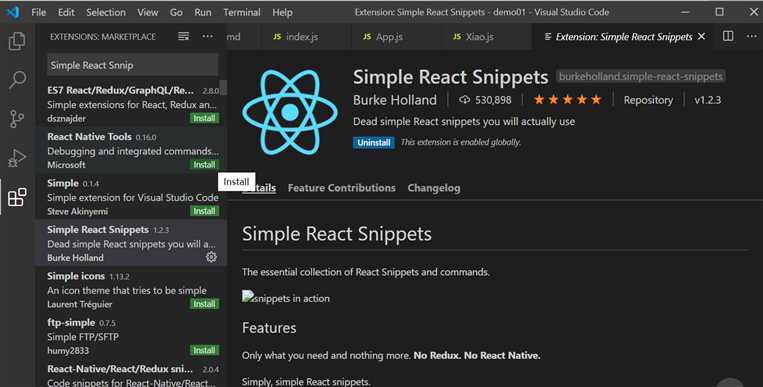This screenshot has width=763, height=387.
Task: Open the editor more actions ellipsis
Action: (751, 36)
